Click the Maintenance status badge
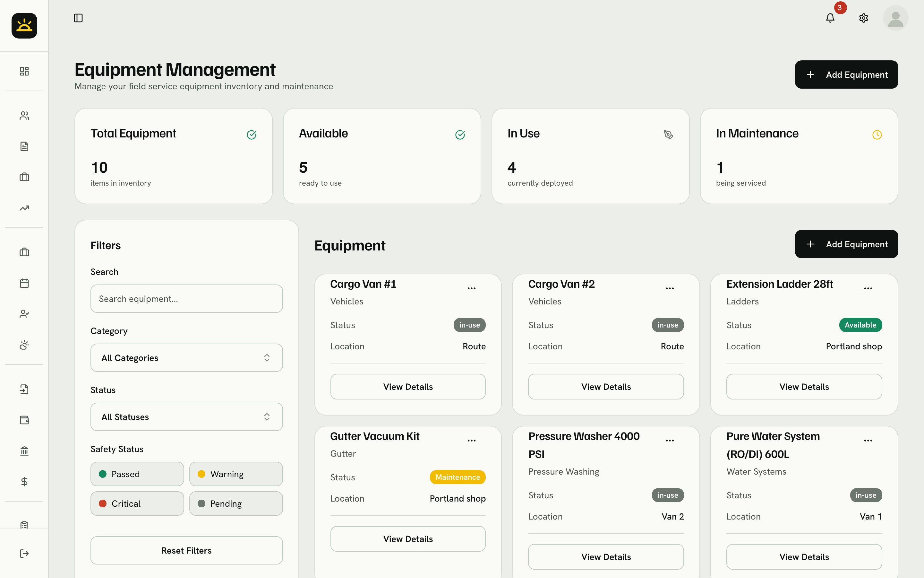The image size is (924, 578). (x=458, y=477)
